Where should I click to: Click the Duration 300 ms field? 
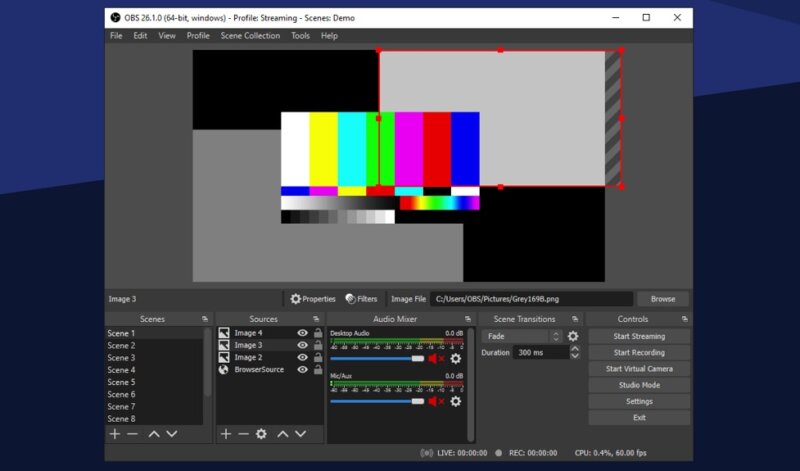click(541, 352)
